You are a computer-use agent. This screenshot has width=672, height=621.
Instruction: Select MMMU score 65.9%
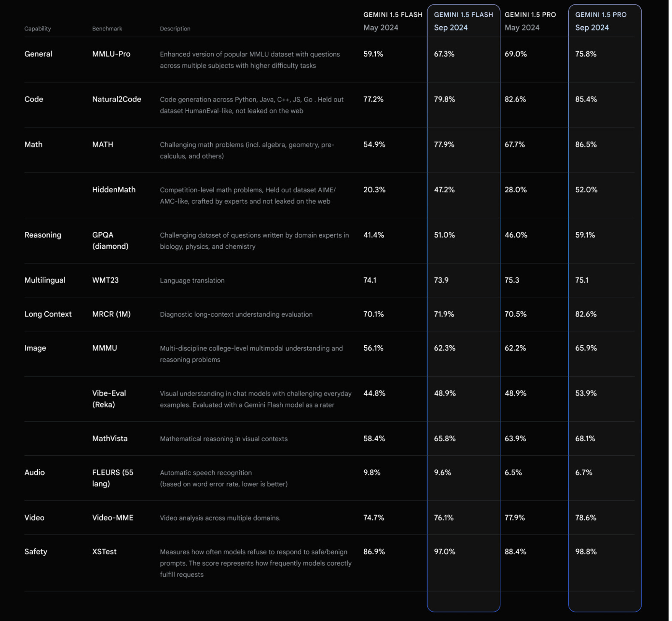[586, 348]
